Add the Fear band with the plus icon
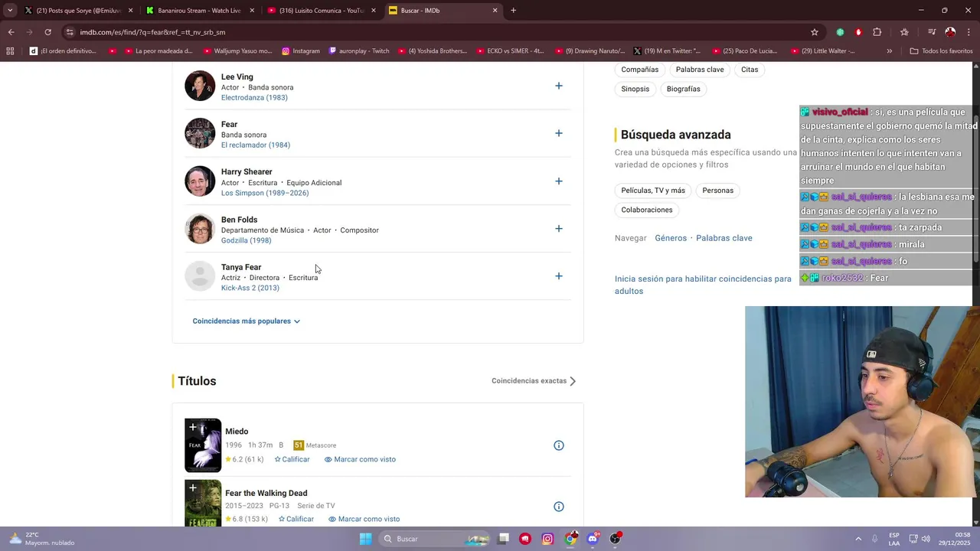The image size is (980, 551). click(558, 133)
